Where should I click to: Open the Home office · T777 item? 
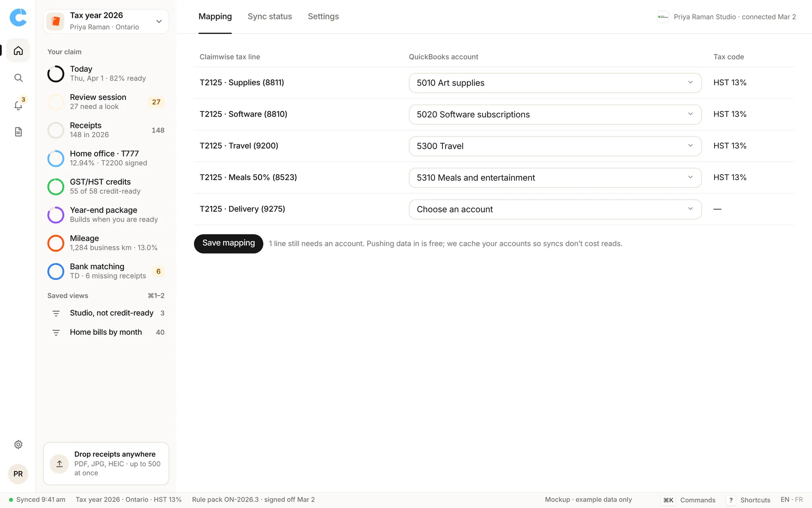pos(106,158)
